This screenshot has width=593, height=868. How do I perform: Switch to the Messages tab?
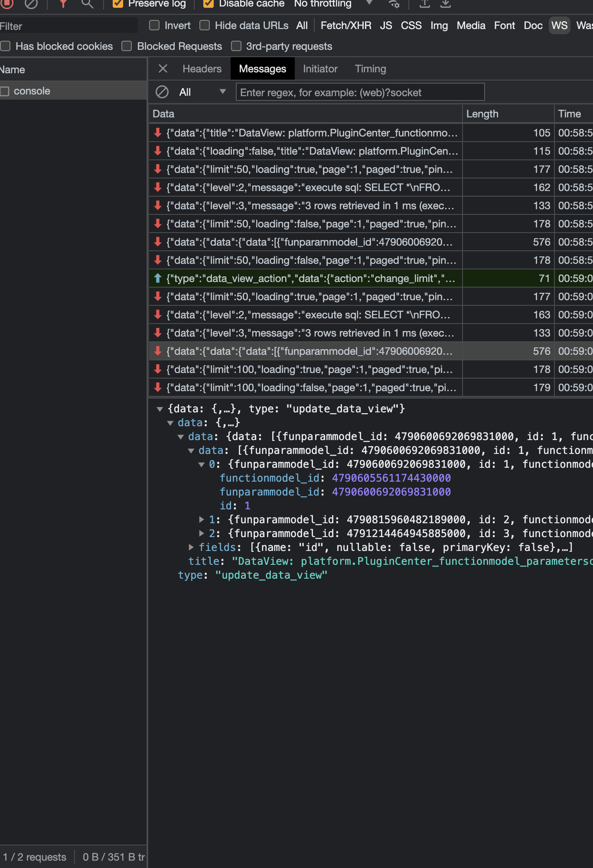coord(263,69)
